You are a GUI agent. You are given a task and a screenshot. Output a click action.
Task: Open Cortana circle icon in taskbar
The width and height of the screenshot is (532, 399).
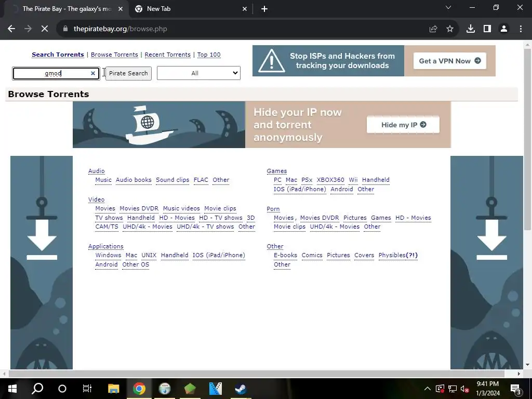click(62, 389)
